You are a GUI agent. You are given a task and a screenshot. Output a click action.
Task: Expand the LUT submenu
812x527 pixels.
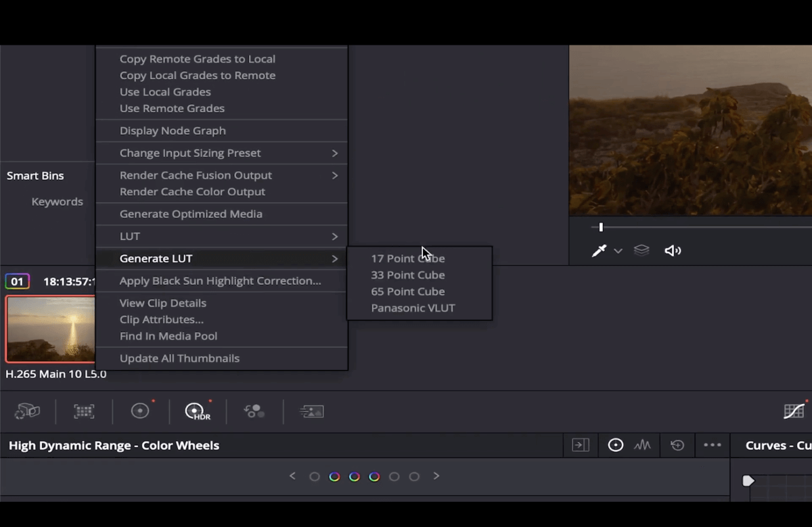tap(222, 236)
